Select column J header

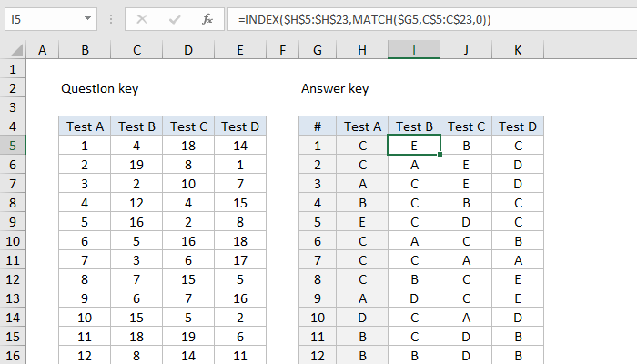click(466, 50)
